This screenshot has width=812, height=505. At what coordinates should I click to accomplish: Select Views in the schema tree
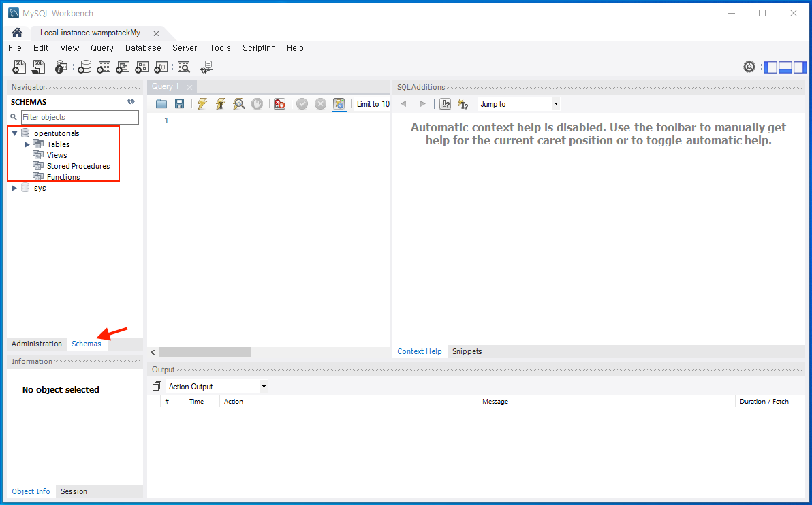click(57, 155)
